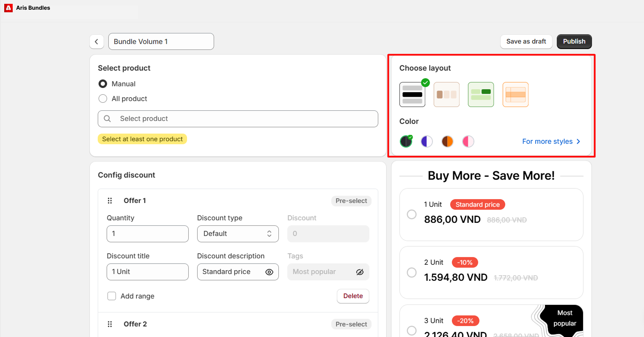Select the 2 Unit offer radio in preview
Image resolution: width=644 pixels, height=337 pixels.
[x=412, y=272]
